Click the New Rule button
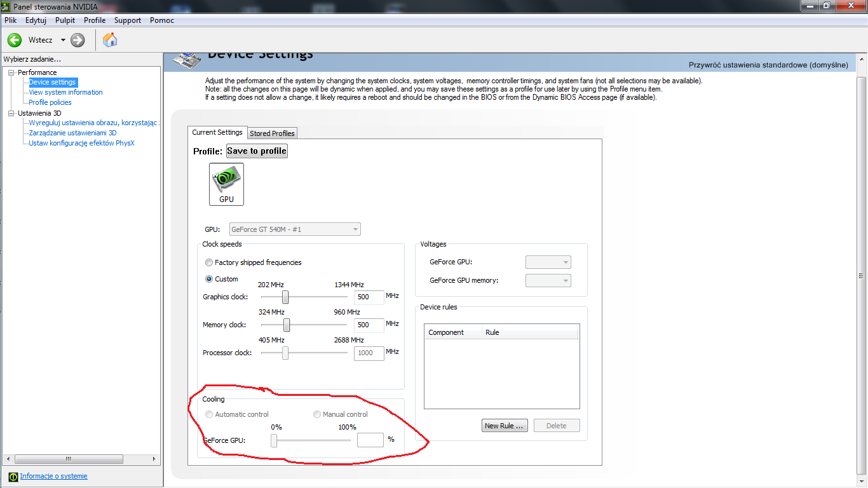868x488 pixels. click(505, 426)
